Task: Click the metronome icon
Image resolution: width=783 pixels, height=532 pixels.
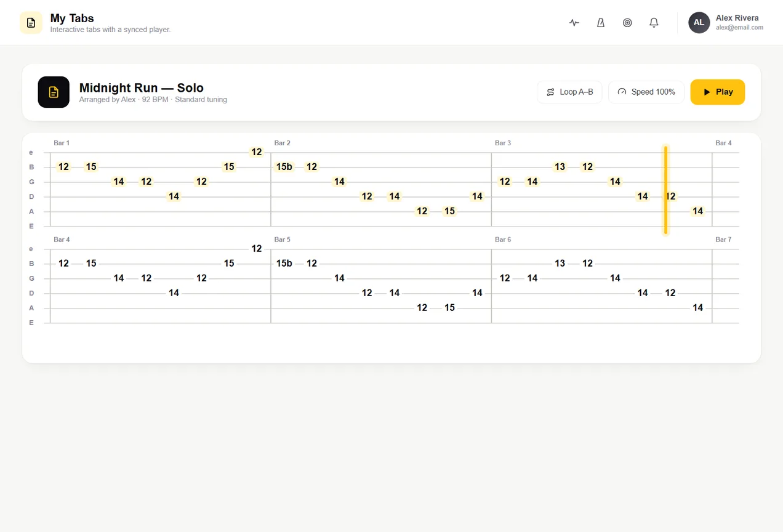Action: [x=601, y=23]
